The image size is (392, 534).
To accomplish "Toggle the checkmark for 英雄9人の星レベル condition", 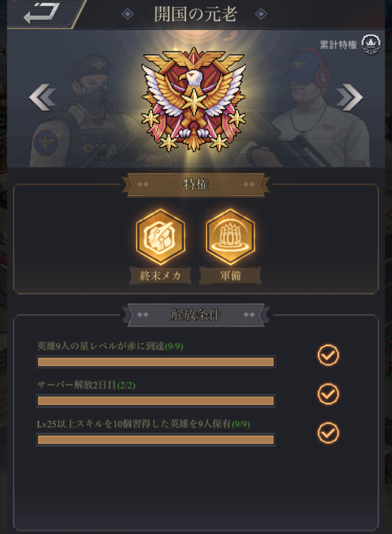I will (x=328, y=355).
